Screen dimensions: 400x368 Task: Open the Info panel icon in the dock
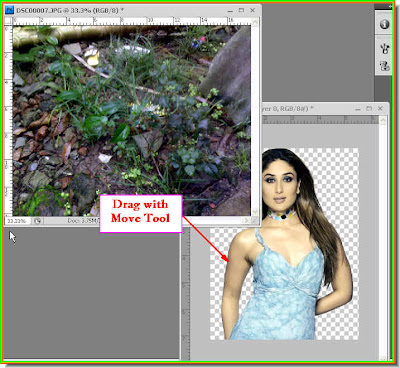pyautogui.click(x=384, y=24)
